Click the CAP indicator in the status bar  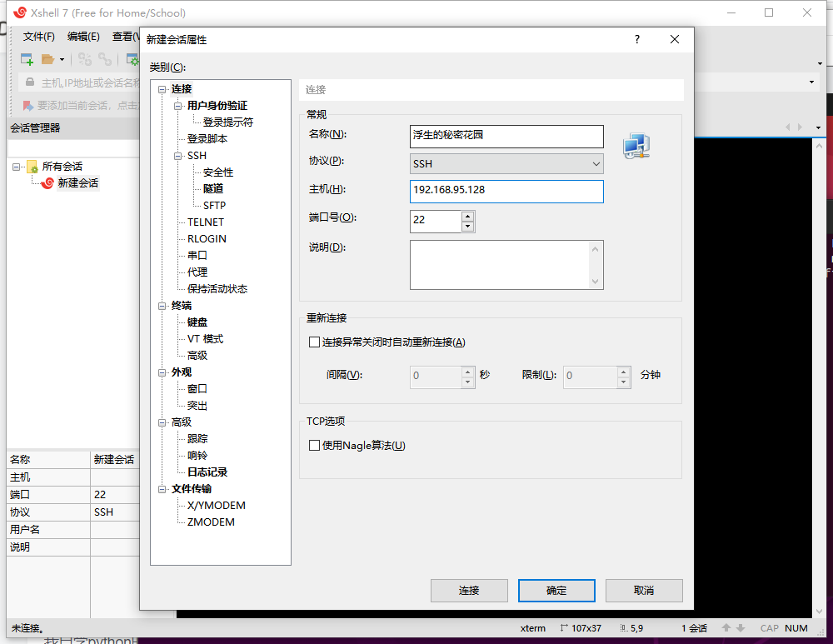(770, 628)
